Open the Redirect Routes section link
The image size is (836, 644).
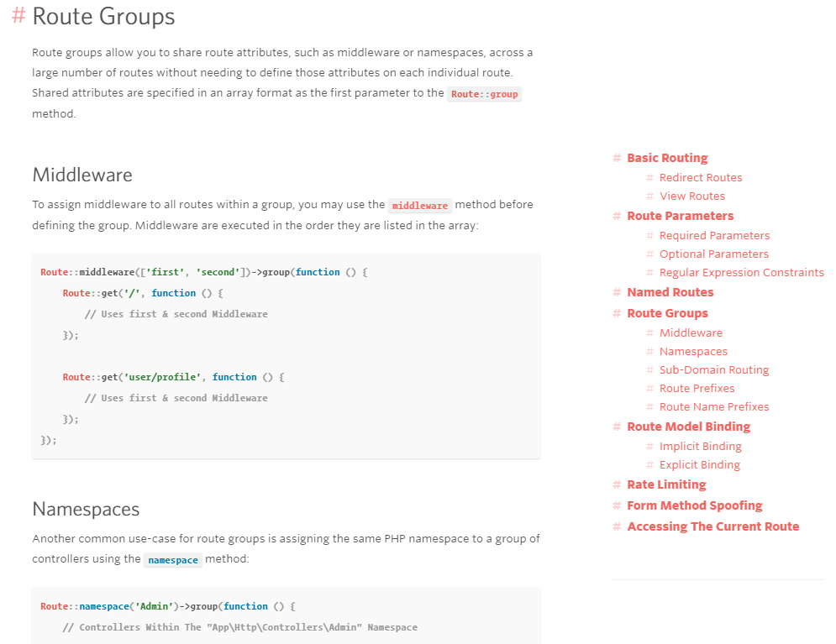(701, 177)
